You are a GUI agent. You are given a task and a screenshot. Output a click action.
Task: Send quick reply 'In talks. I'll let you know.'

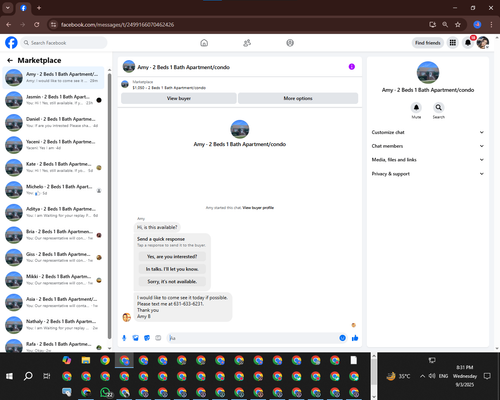[x=172, y=269]
